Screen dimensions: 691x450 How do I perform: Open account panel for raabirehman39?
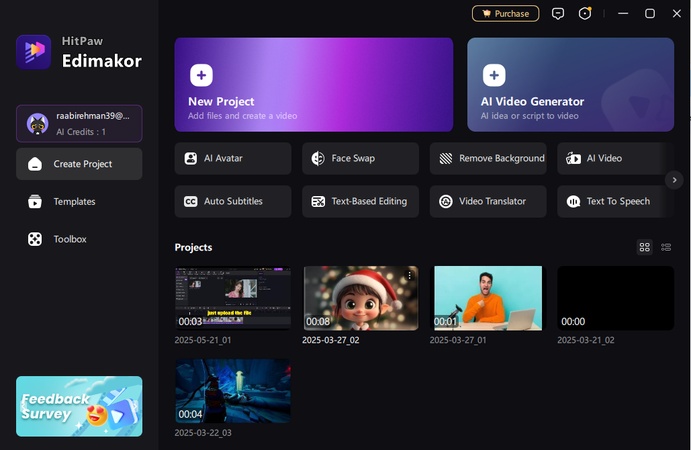click(x=79, y=123)
